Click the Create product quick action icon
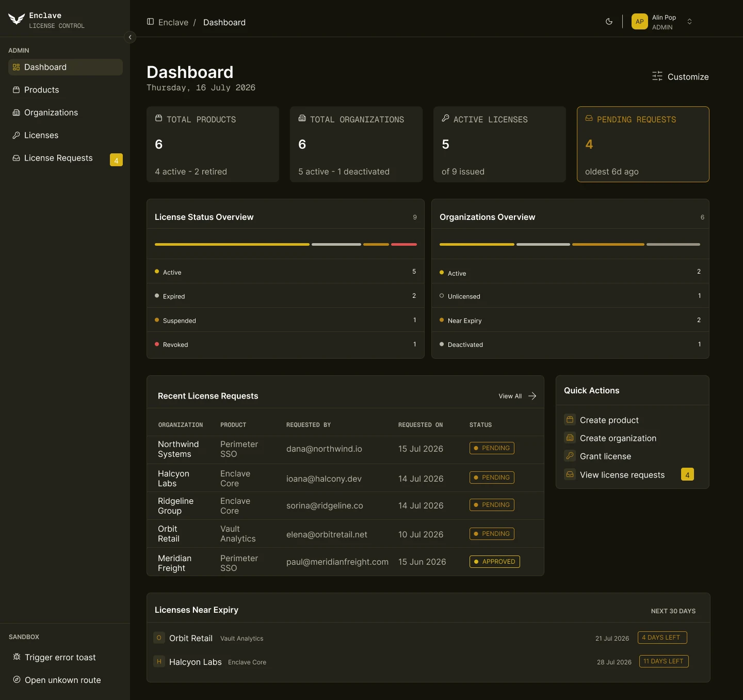Viewport: 743px width, 700px height. pos(570,420)
